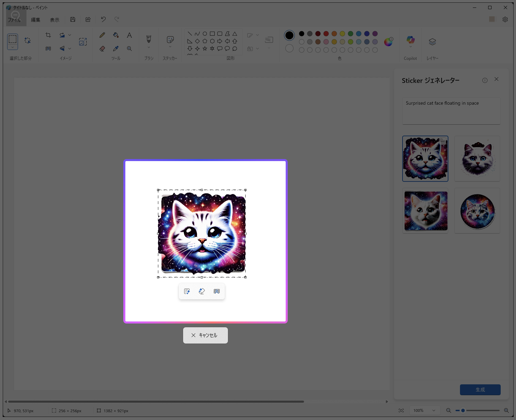
Task: Select the Text tool
Action: [129, 35]
